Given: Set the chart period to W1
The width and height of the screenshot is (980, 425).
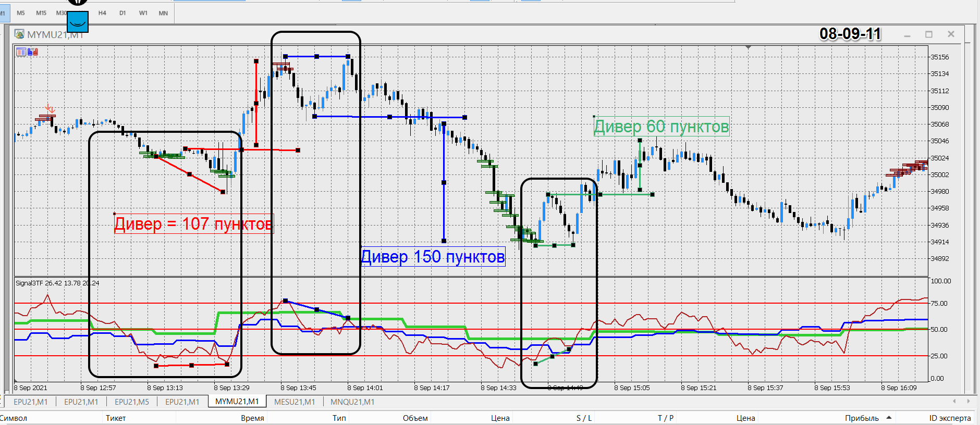Looking at the screenshot, I should coord(143,13).
